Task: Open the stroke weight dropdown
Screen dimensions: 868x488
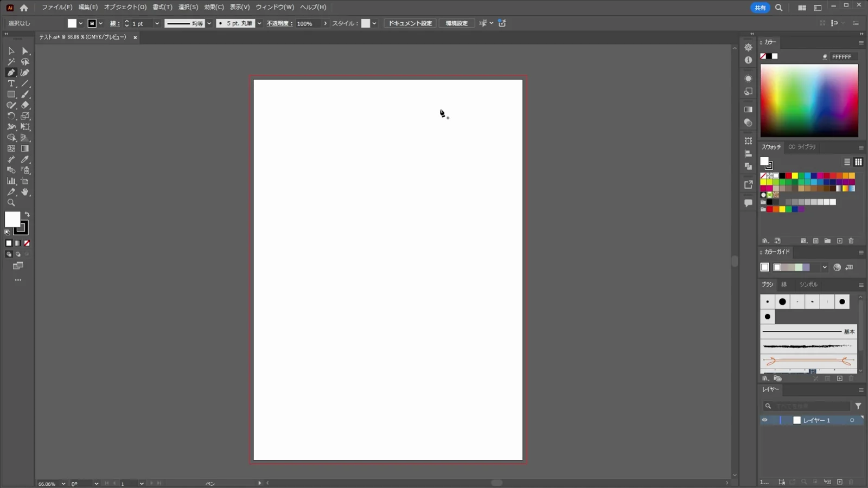Action: tap(157, 23)
